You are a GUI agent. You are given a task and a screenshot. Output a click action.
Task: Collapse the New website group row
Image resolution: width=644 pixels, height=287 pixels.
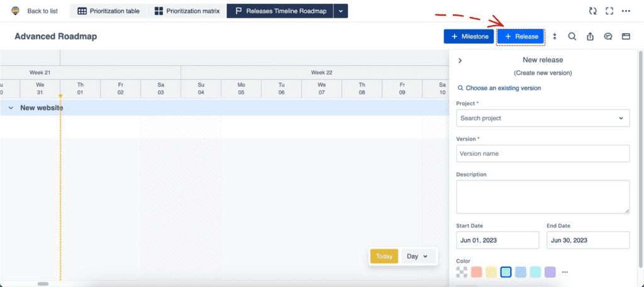(x=11, y=108)
